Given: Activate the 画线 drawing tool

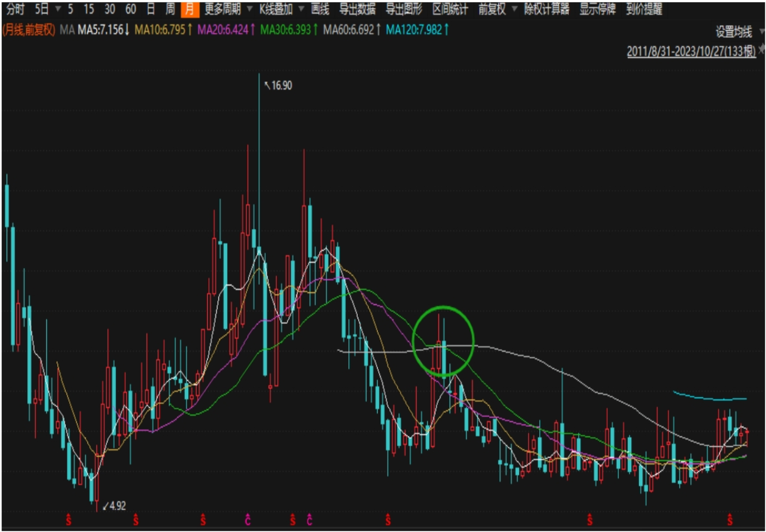Looking at the screenshot, I should click(x=320, y=9).
